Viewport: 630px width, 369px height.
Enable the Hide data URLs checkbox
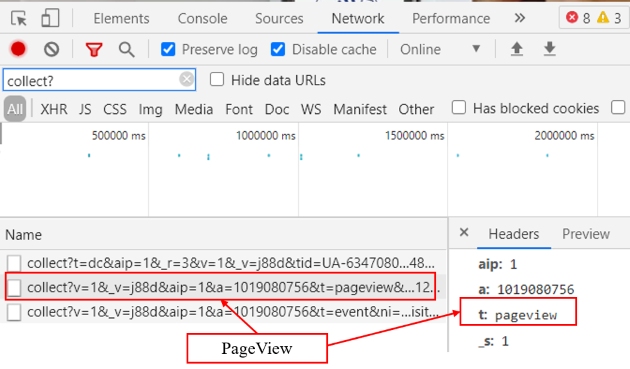click(x=217, y=80)
